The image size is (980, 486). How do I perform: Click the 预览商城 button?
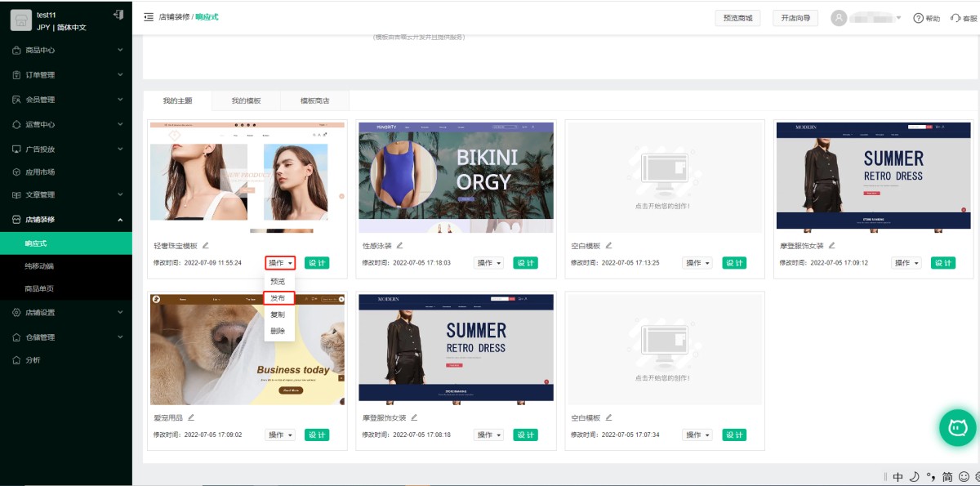[x=737, y=18]
